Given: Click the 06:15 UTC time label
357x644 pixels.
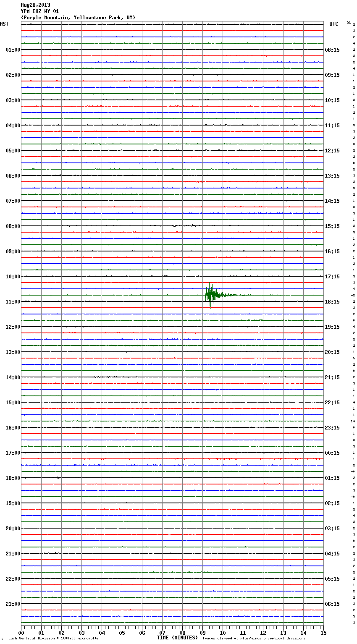Looking at the screenshot, I should point(332,604).
